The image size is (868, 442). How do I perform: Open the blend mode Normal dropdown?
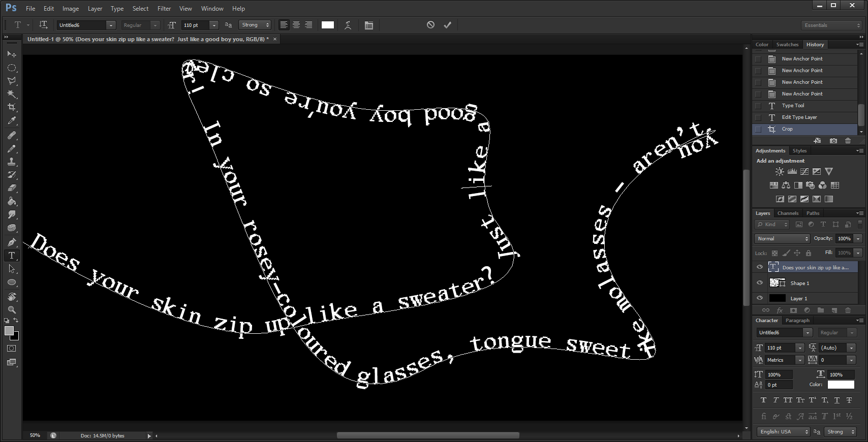tap(782, 239)
